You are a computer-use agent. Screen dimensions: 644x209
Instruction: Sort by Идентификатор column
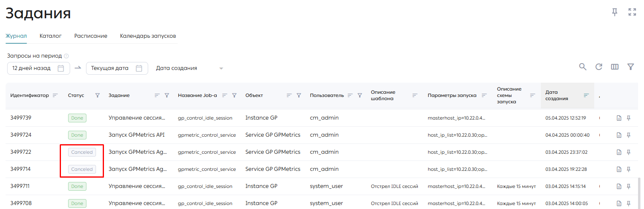coord(55,95)
